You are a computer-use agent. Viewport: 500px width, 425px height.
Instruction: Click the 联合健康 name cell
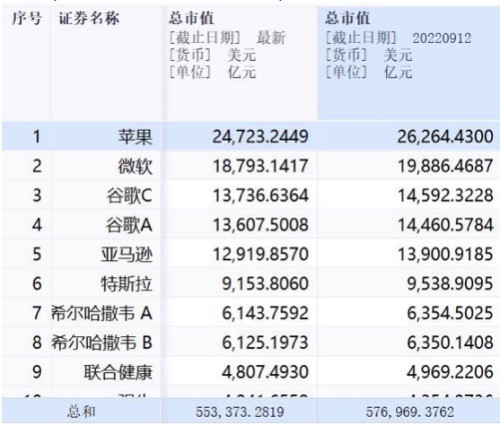click(118, 372)
